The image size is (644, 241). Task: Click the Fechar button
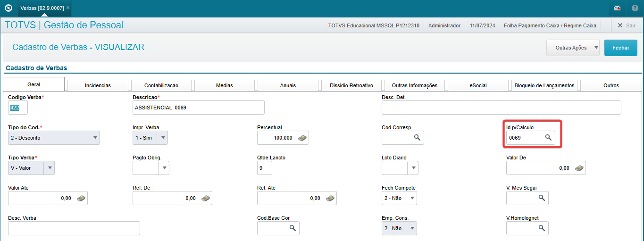621,48
